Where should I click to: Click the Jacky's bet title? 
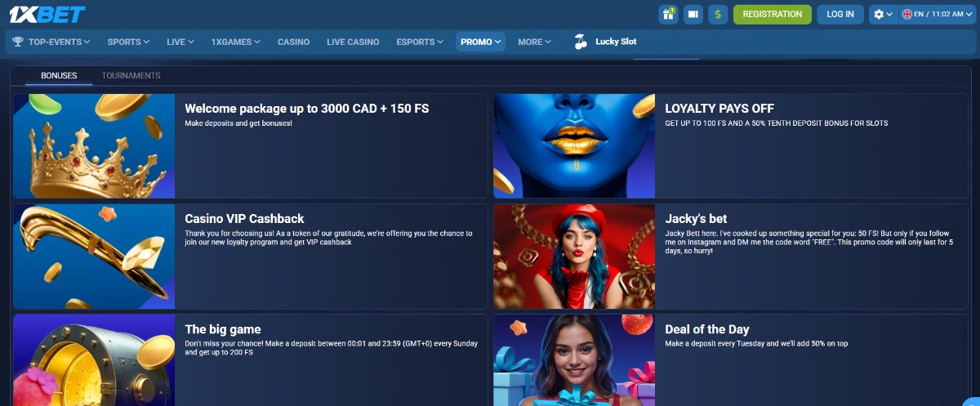click(696, 219)
